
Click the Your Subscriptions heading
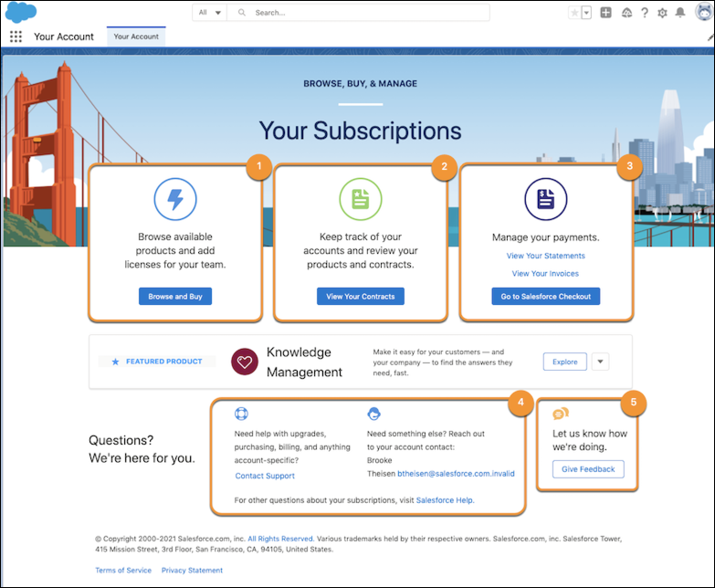tap(360, 131)
